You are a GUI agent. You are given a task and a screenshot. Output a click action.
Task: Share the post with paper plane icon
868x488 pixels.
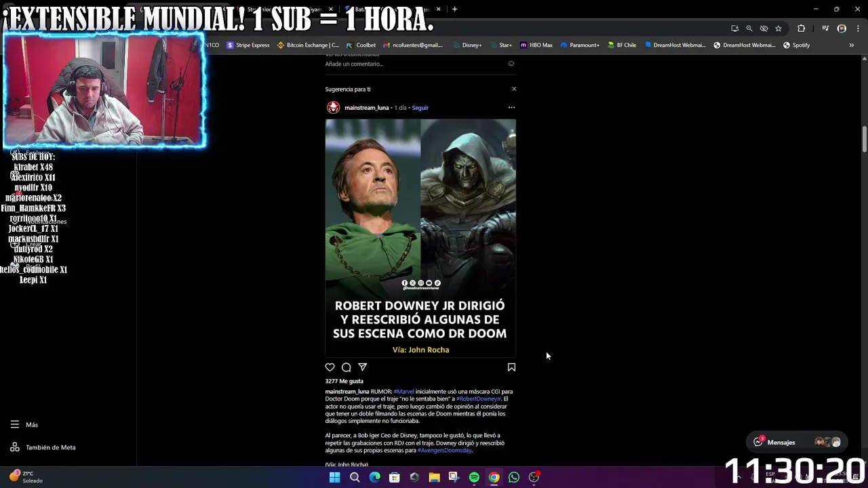[x=363, y=367]
